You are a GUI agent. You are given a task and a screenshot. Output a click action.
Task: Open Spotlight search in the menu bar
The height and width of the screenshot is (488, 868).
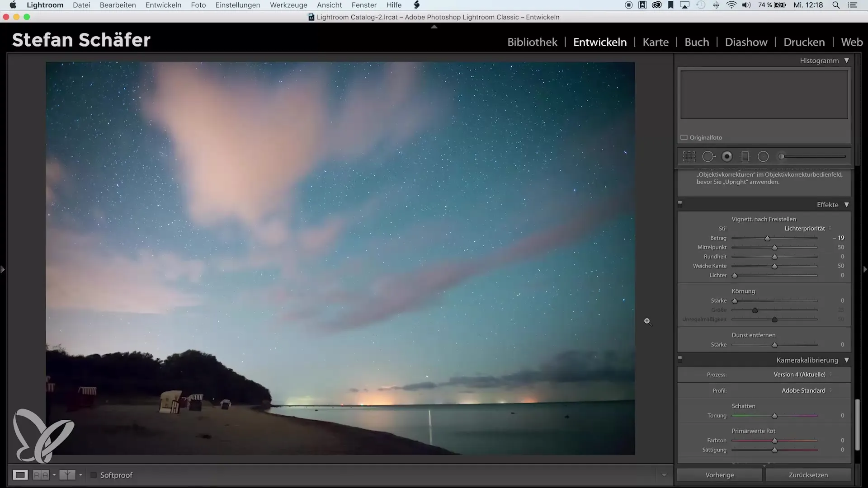pos(836,5)
